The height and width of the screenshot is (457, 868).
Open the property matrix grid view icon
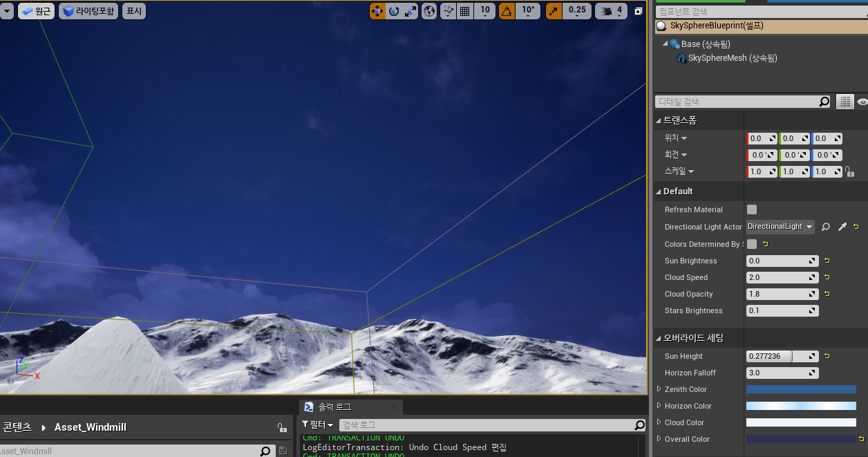(845, 102)
